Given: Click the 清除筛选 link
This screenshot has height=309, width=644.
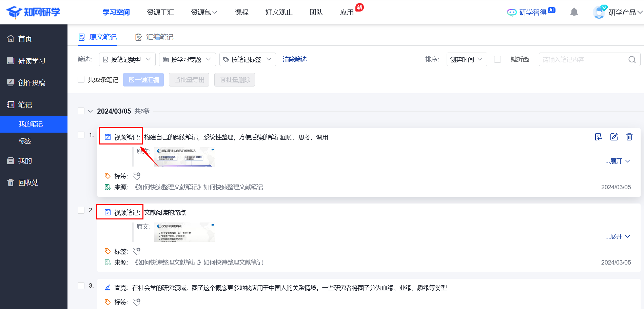Looking at the screenshot, I should [294, 59].
